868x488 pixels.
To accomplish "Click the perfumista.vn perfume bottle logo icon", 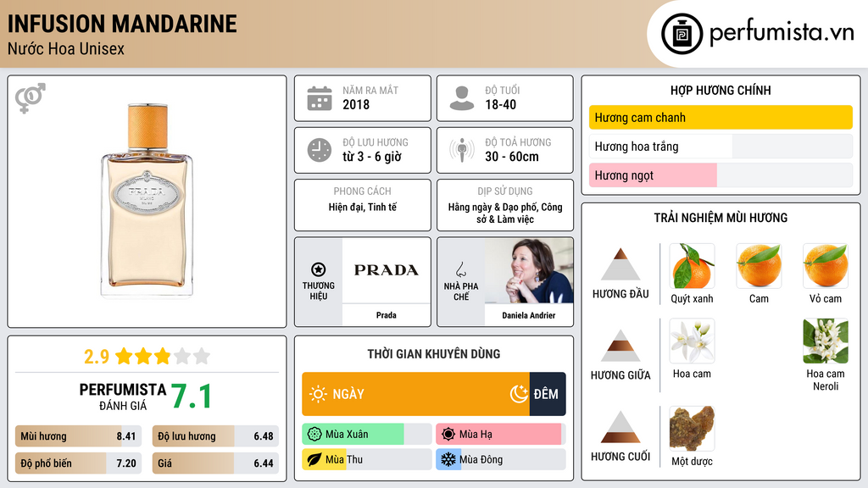I will pyautogui.click(x=682, y=34).
